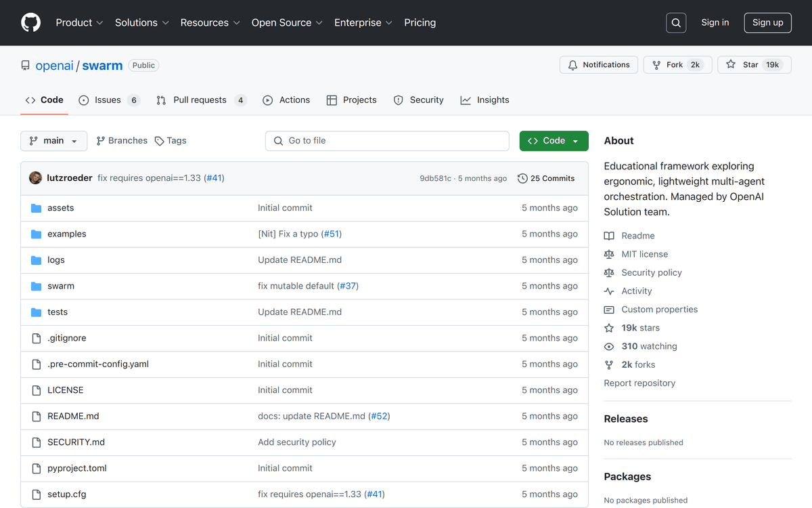Click the GitHub logo icon
This screenshot has height=508, width=812.
(x=31, y=22)
